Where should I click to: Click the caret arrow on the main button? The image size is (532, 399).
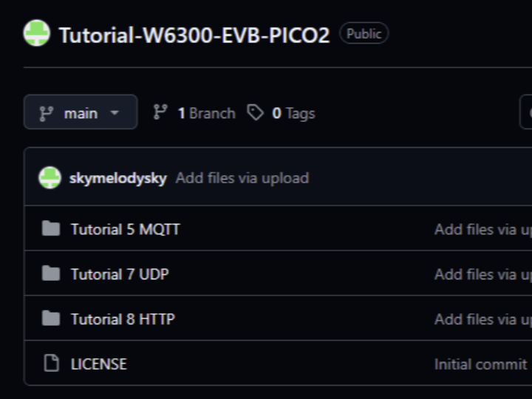pos(115,113)
